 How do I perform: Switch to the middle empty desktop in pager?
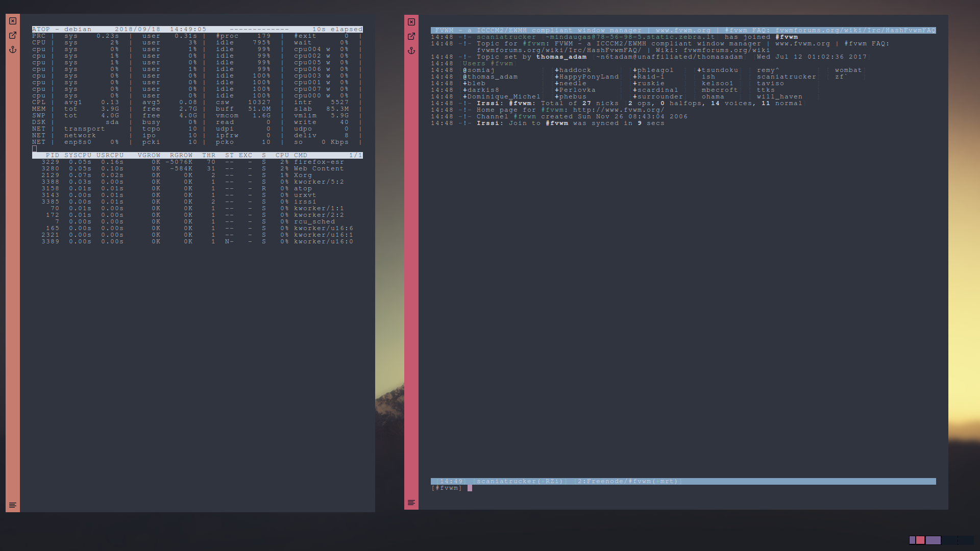950,540
